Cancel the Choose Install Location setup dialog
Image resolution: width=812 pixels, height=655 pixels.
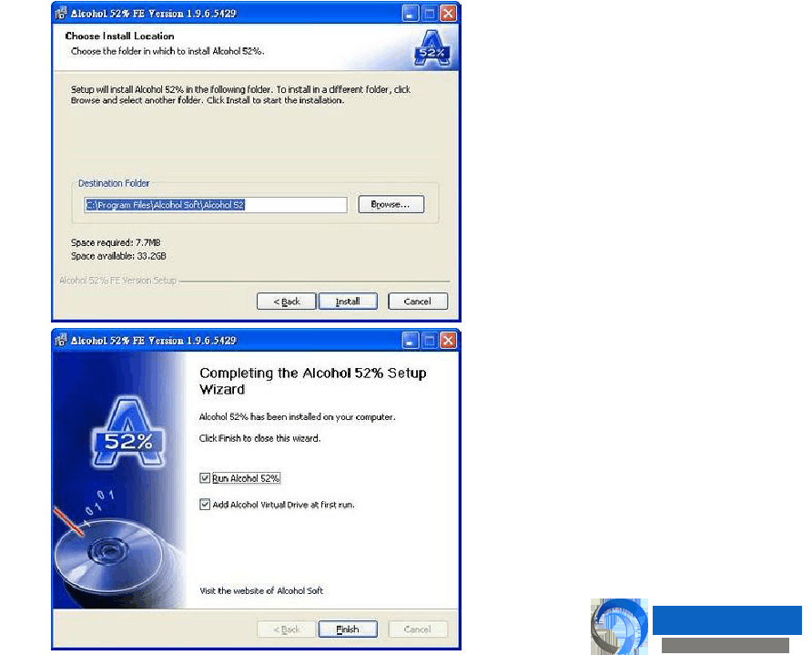point(418,301)
